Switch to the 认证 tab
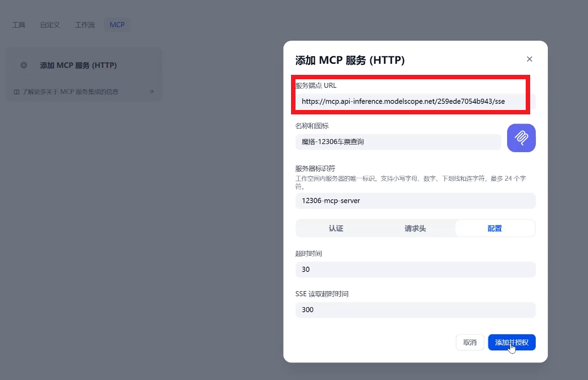 pos(336,228)
